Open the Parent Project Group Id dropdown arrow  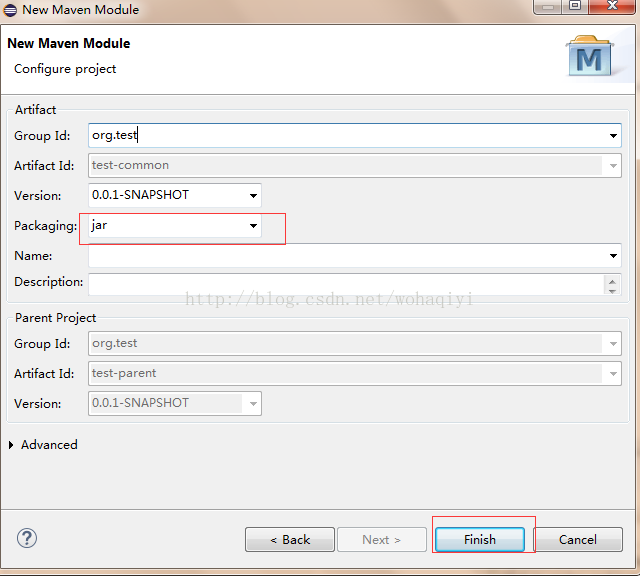click(x=613, y=344)
